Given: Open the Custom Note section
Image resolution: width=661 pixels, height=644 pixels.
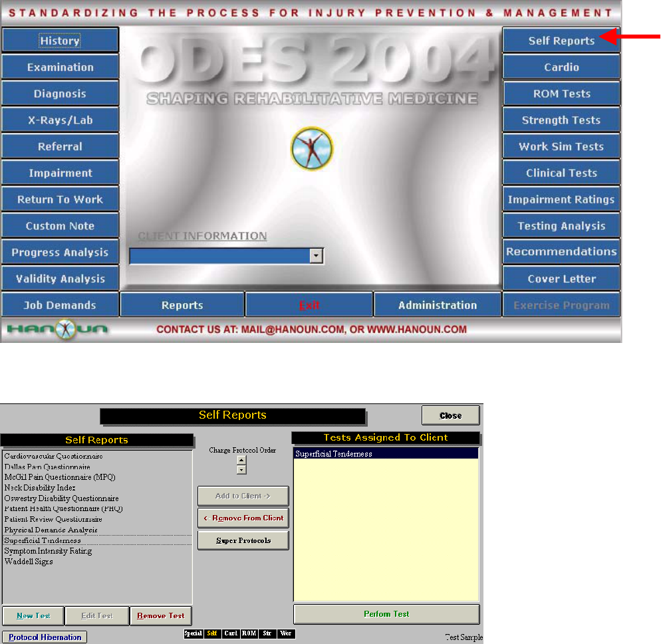Looking at the screenshot, I should tap(60, 226).
